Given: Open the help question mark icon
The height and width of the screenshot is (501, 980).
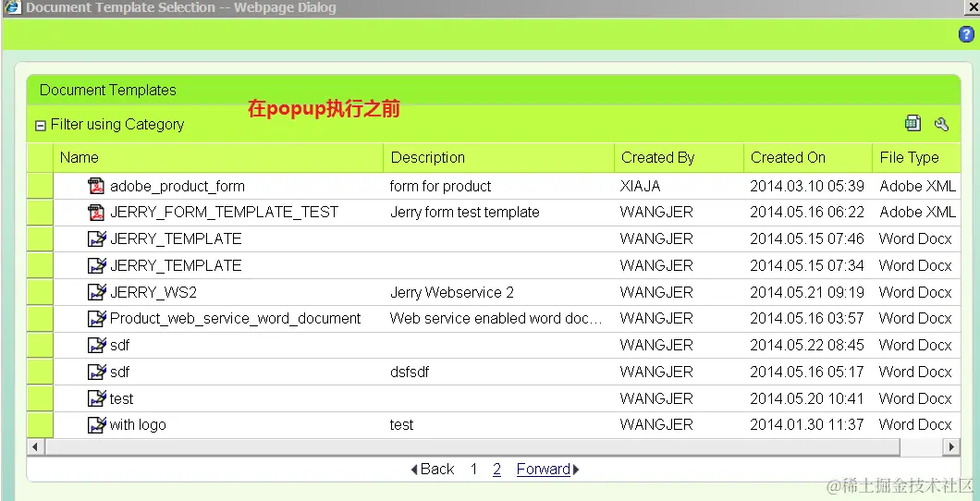Looking at the screenshot, I should (x=966, y=34).
